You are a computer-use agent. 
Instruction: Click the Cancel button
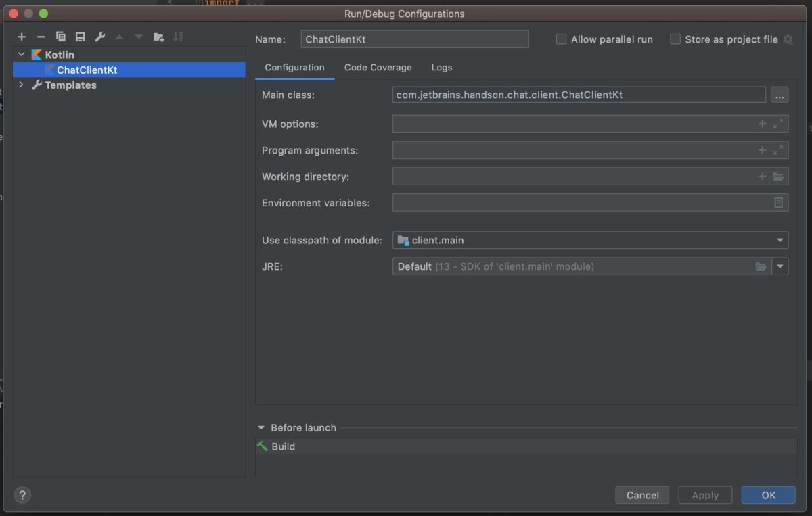tap(642, 495)
